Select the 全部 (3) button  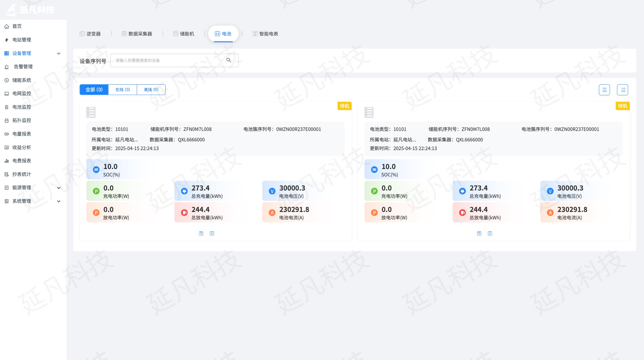coord(93,89)
